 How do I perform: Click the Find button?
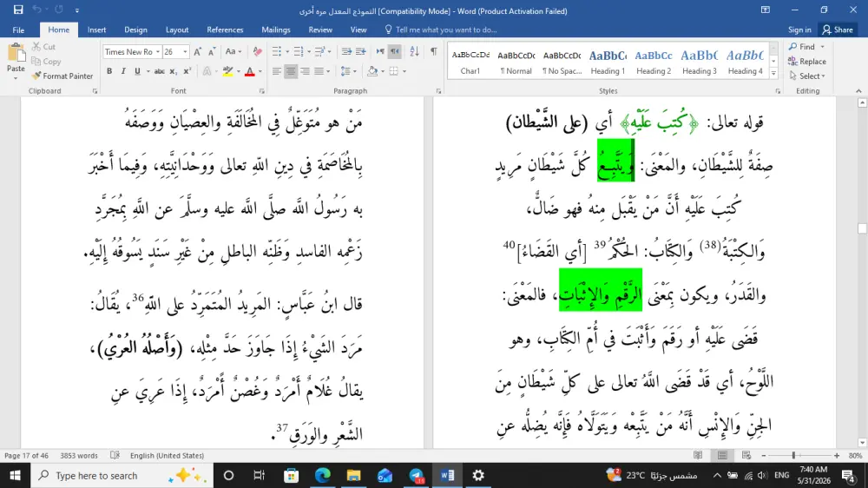[x=802, y=47]
